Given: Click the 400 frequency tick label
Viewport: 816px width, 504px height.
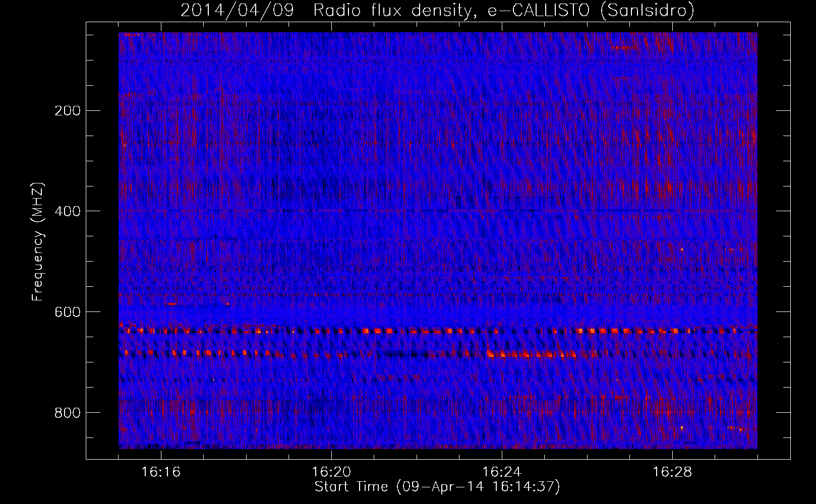Looking at the screenshot, I should (x=67, y=211).
